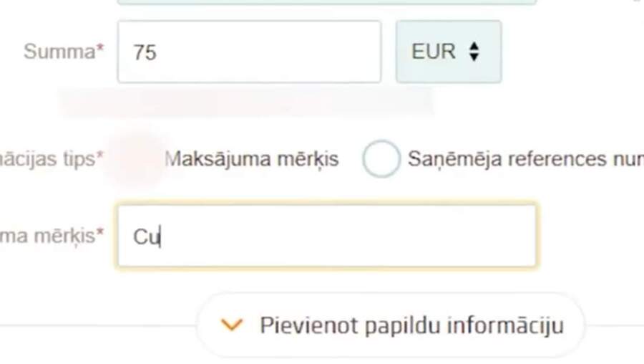Click the EUR text in the currency selector
Image resolution: width=644 pixels, height=364 pixels.
434,52
